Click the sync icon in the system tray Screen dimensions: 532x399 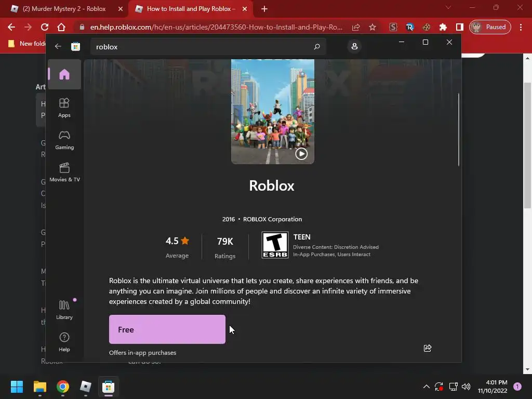click(438, 387)
